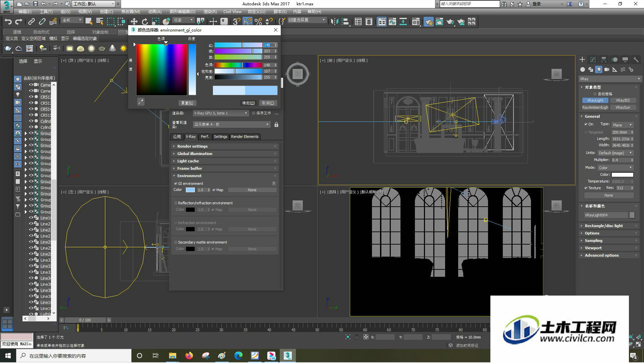This screenshot has height=363, width=644.
Task: Open the light Type Plane dropdown
Action: click(x=622, y=125)
